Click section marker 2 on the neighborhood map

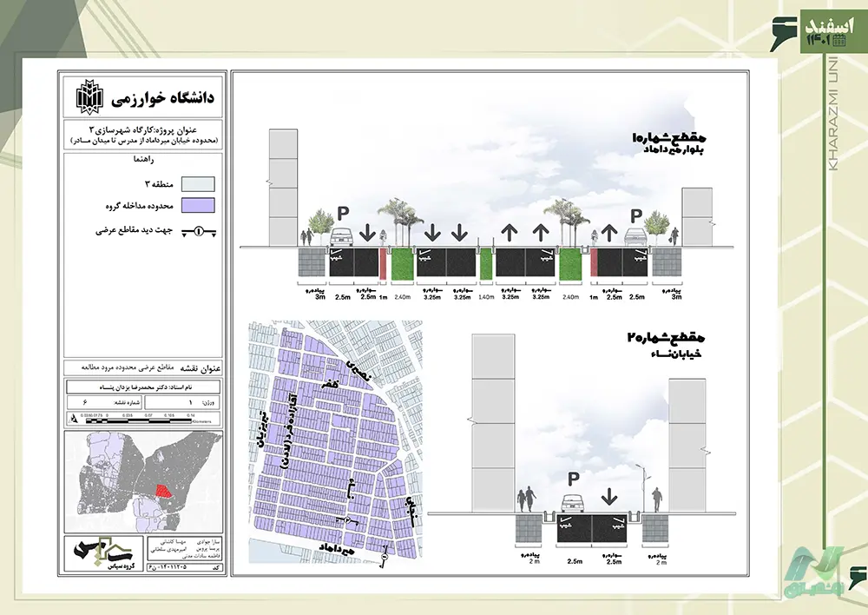(x=348, y=519)
